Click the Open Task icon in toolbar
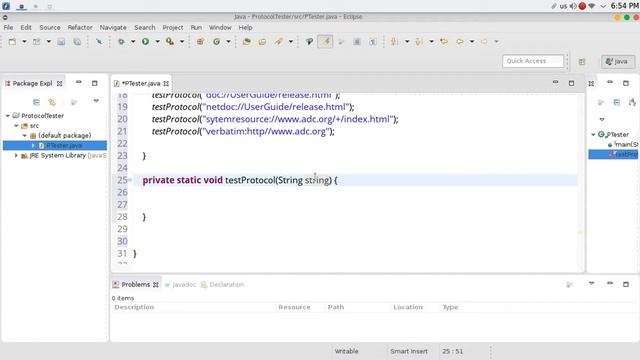 (262, 42)
